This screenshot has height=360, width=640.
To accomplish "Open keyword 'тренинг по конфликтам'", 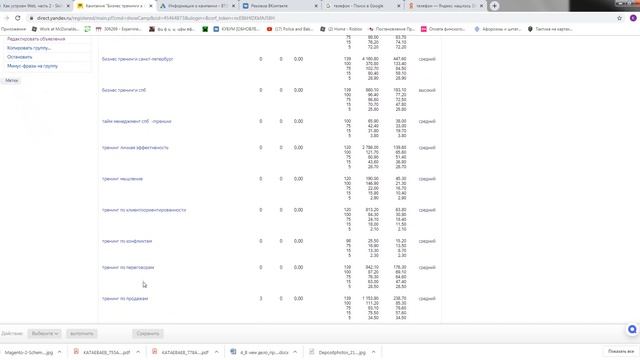I will (127, 241).
